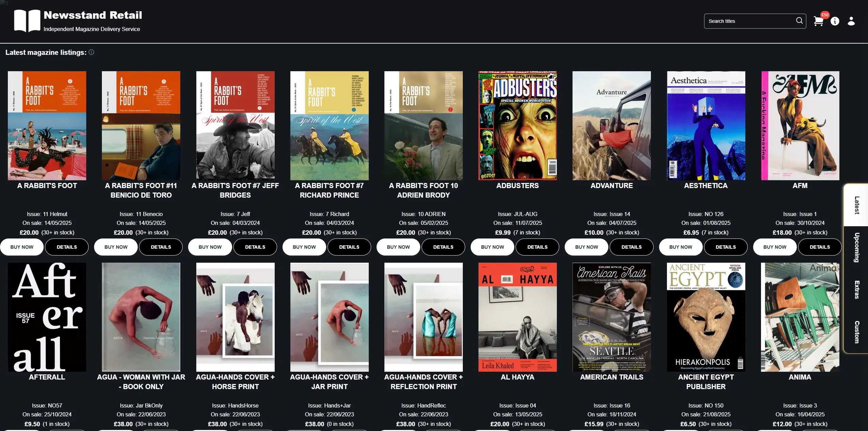Click the £50 cart badge
This screenshot has width=868, height=431.
pyautogui.click(x=825, y=15)
